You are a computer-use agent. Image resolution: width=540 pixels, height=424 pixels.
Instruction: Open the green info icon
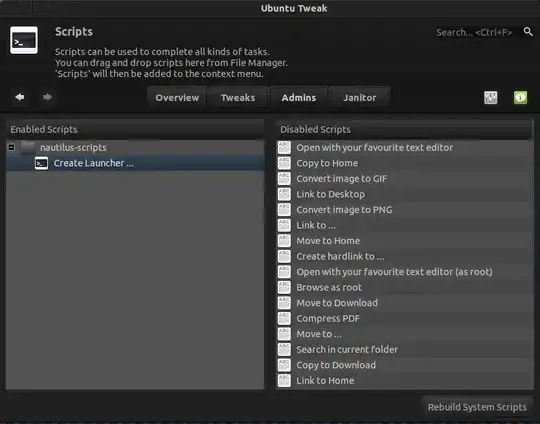point(520,97)
